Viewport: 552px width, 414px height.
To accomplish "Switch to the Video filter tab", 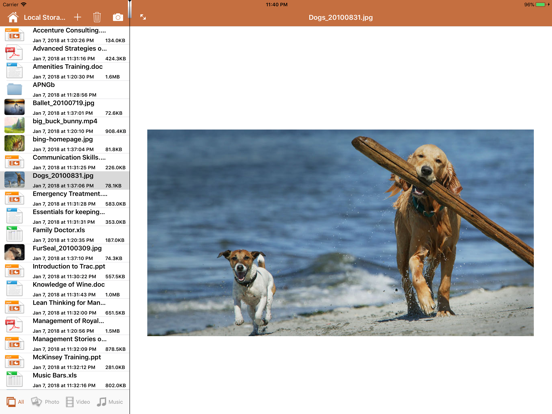I will click(78, 402).
